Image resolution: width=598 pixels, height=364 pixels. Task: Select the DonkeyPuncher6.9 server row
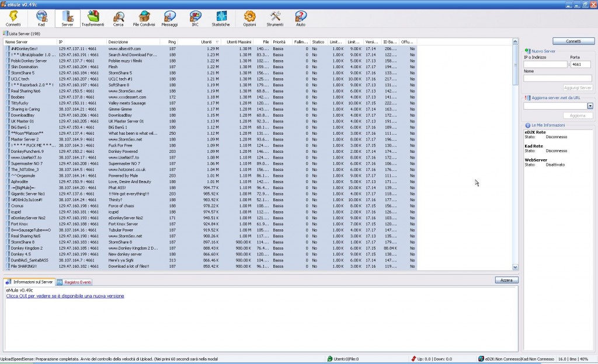point(210,152)
